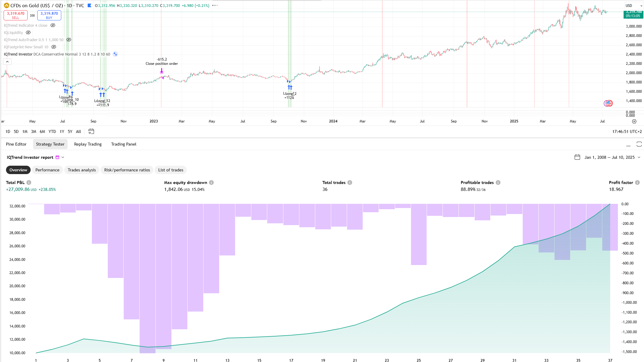This screenshot has width=644, height=362.
Task: Open the Trading Panel tab
Action: pyautogui.click(x=124, y=144)
